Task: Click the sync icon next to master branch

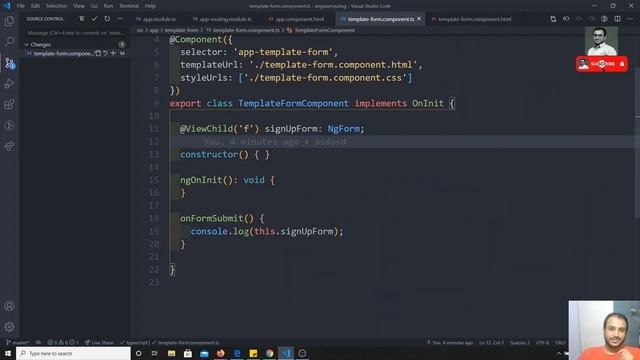Action: [x=38, y=342]
